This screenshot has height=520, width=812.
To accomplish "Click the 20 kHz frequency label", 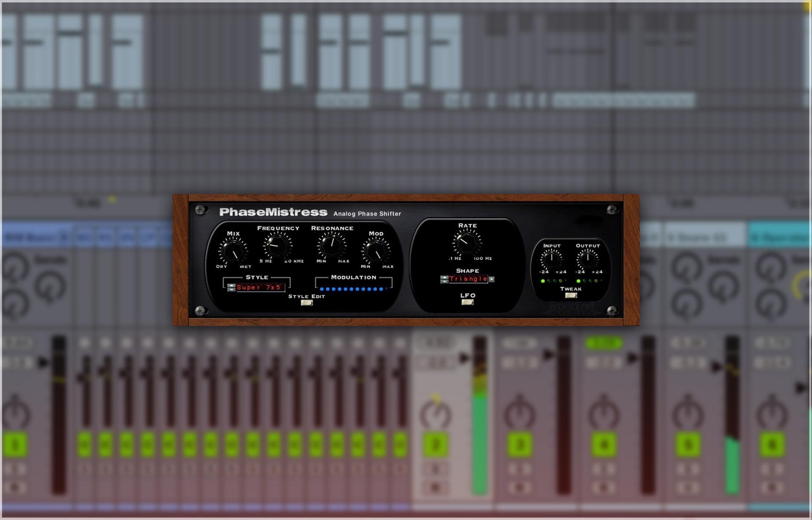I will coord(294,261).
